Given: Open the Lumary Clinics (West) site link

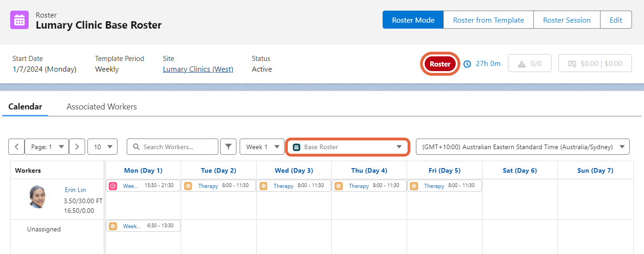Looking at the screenshot, I should 198,69.
